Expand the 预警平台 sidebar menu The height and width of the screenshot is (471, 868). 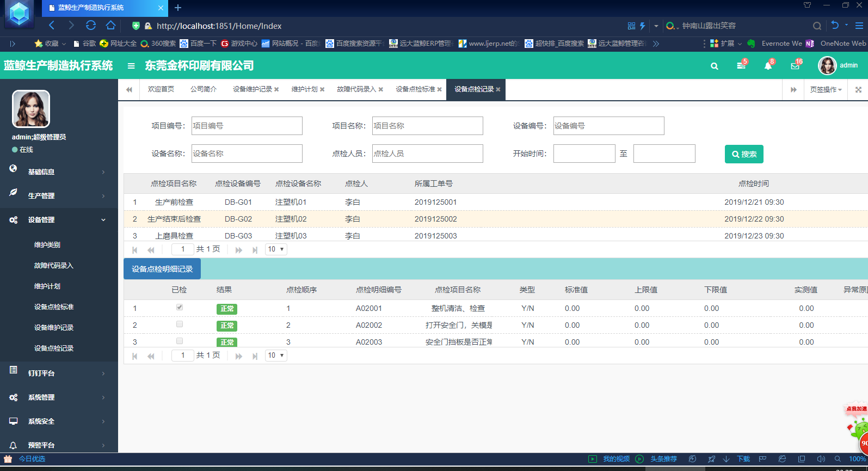coord(59,445)
